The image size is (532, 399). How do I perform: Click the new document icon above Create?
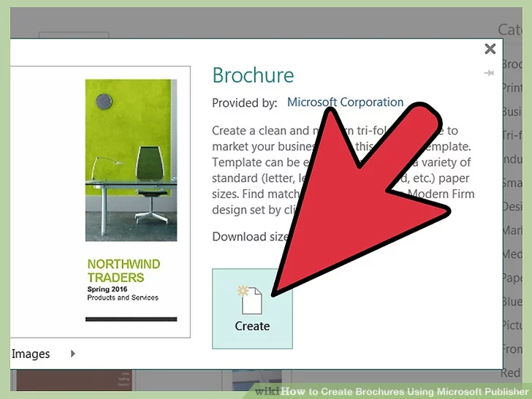tap(251, 300)
